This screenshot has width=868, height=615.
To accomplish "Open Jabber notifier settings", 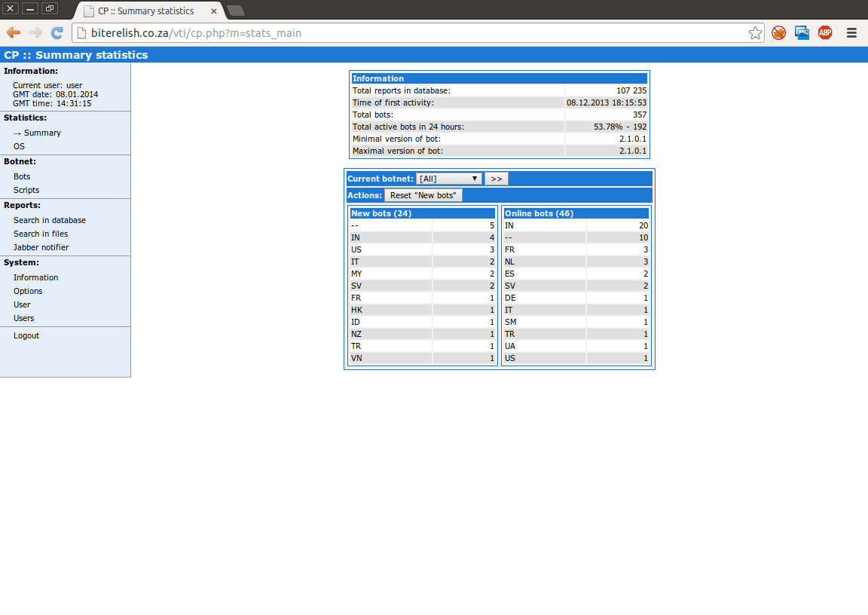I will (x=41, y=247).
